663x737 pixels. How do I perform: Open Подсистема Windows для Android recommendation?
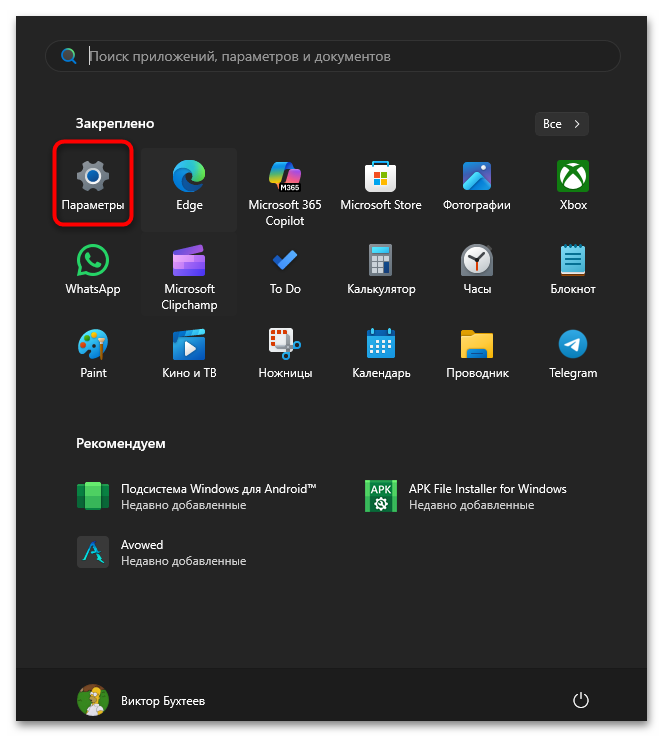coord(197,496)
